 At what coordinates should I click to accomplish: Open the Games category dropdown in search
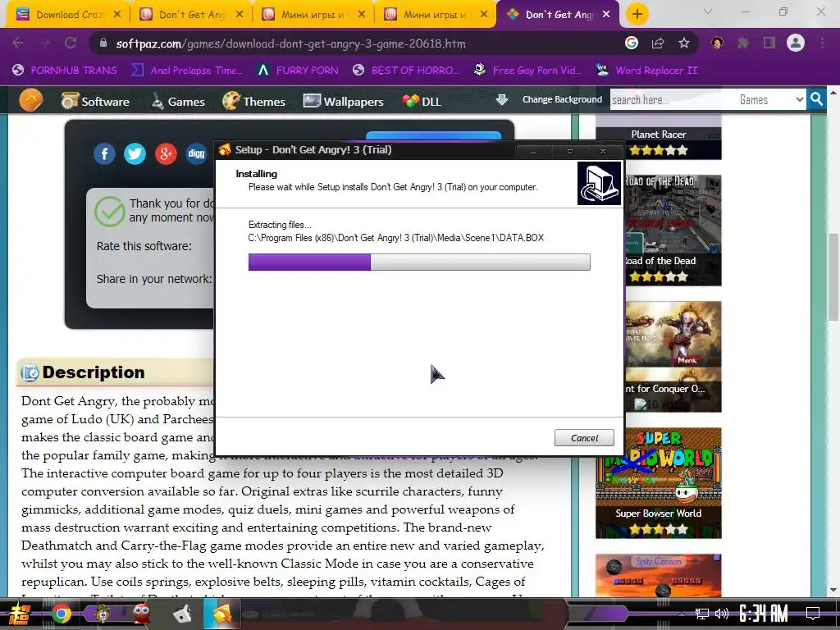771,99
